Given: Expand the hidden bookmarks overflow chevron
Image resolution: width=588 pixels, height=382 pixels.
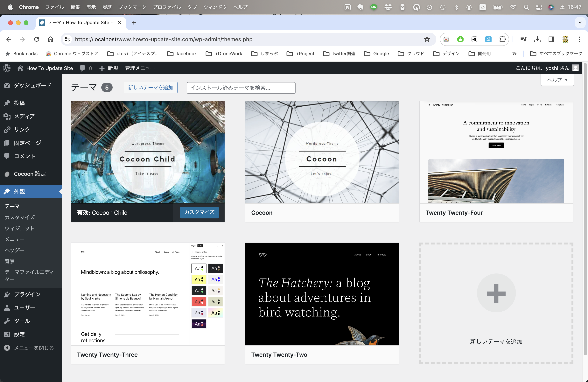Looking at the screenshot, I should click(x=514, y=54).
